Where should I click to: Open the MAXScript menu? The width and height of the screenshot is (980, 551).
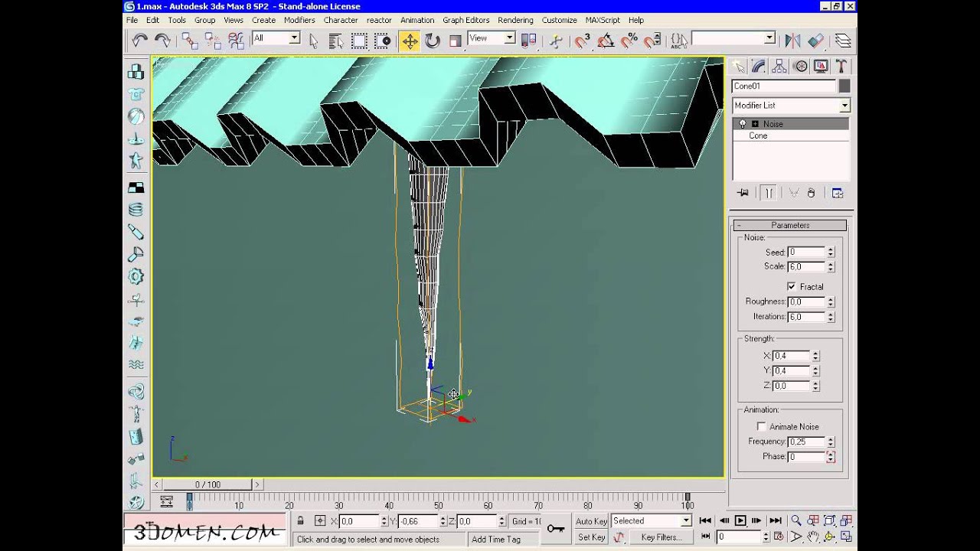(x=604, y=20)
